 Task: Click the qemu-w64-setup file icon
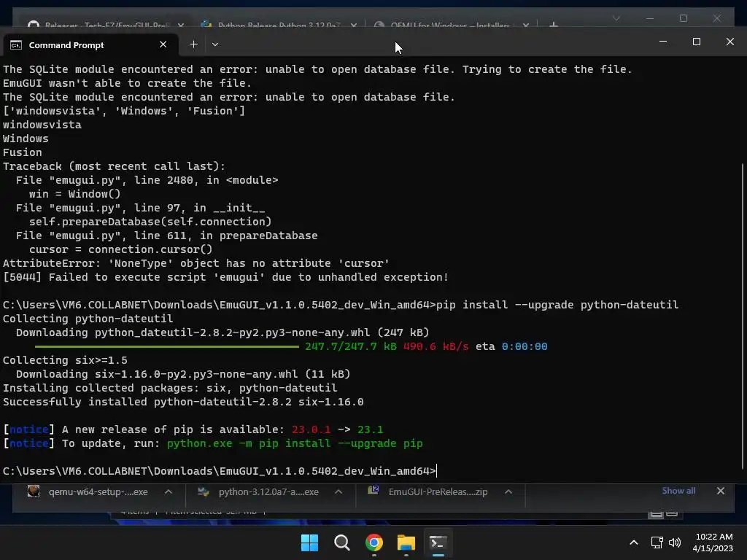34,491
